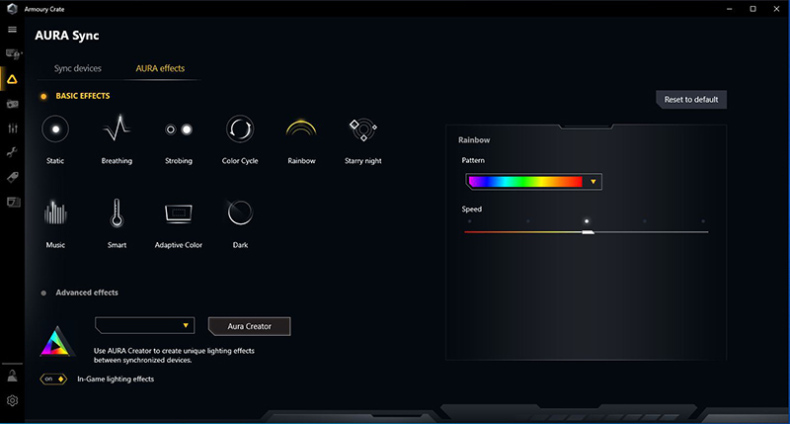Image resolution: width=790 pixels, height=424 pixels.
Task: Select the Music effect equalizer icon
Action: pyautogui.click(x=55, y=212)
